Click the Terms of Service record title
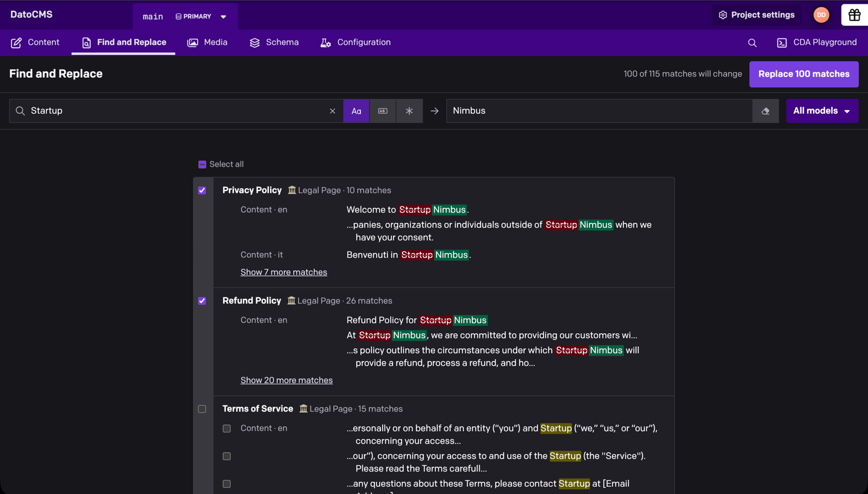The width and height of the screenshot is (868, 494). click(x=258, y=409)
